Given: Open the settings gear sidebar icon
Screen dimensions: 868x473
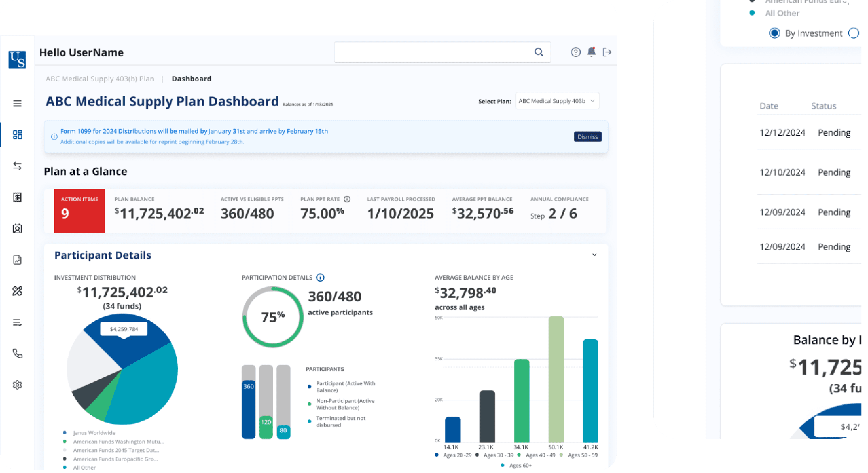Looking at the screenshot, I should click(17, 385).
